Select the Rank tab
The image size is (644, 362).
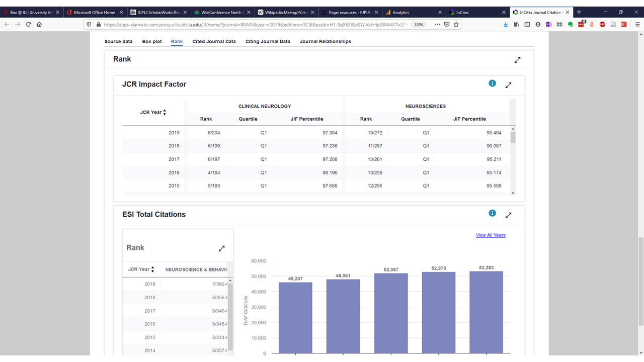tap(177, 42)
